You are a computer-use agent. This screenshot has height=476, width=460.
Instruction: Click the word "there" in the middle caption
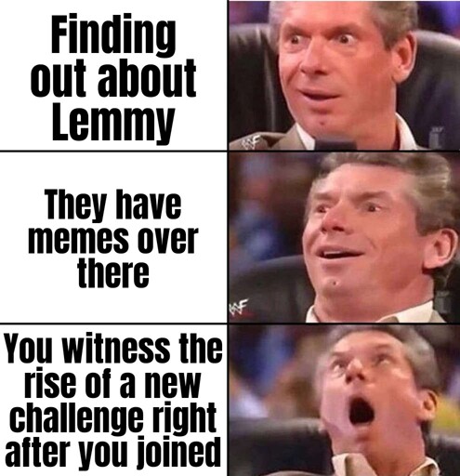113,274
